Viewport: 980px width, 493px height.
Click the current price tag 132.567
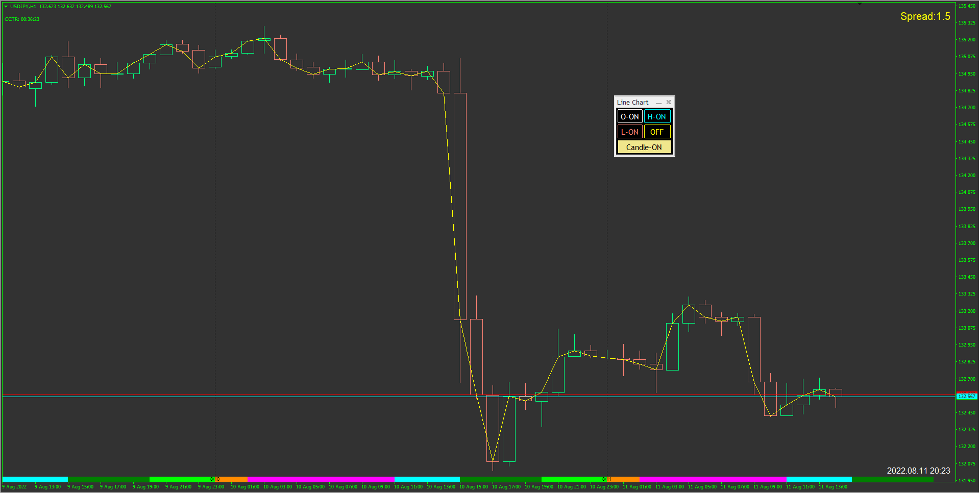tap(967, 396)
